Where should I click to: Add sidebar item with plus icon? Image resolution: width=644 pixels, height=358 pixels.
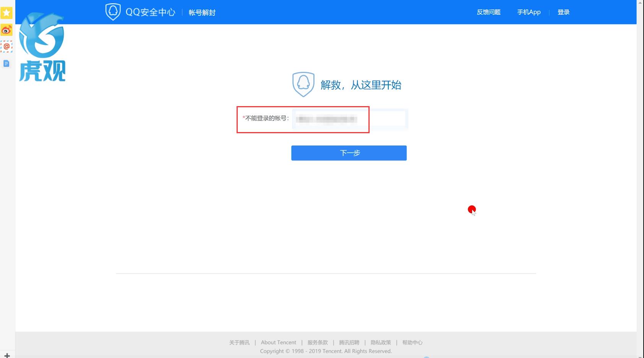pyautogui.click(x=7, y=355)
